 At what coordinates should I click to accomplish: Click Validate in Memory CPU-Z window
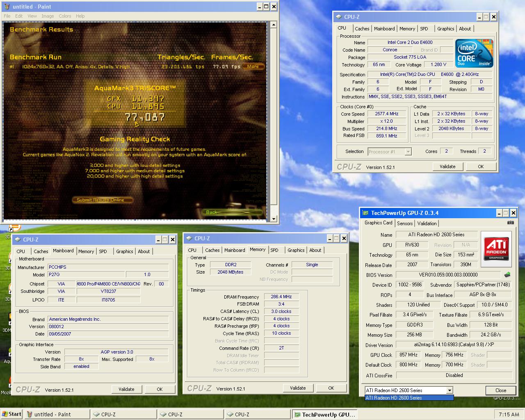298,388
